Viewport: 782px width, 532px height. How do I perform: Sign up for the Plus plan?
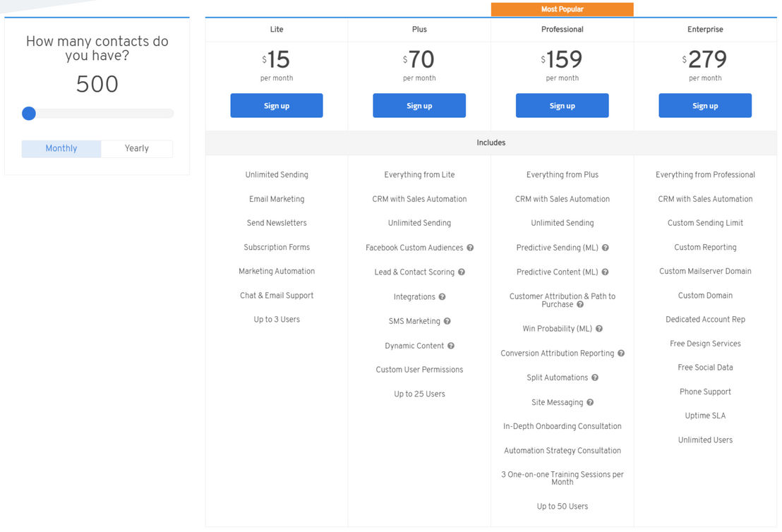click(419, 106)
